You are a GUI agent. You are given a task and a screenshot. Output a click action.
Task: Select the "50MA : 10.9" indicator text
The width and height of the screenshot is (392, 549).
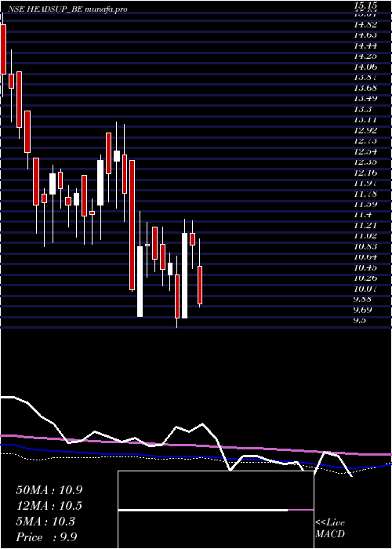coord(49,490)
